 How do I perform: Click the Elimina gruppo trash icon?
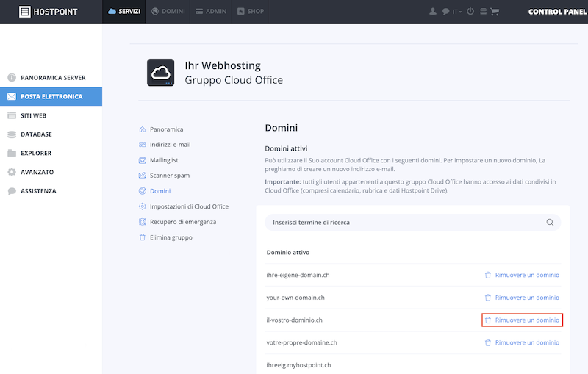(x=142, y=237)
